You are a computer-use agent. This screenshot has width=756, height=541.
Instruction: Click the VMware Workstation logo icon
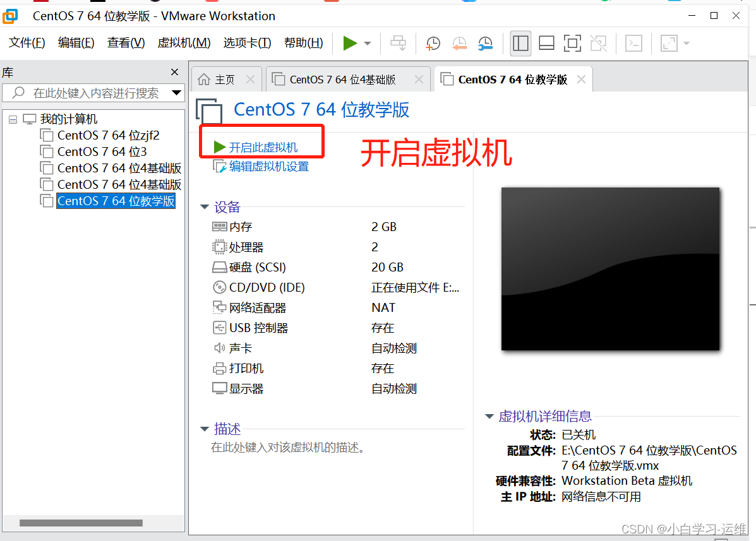tap(10, 16)
